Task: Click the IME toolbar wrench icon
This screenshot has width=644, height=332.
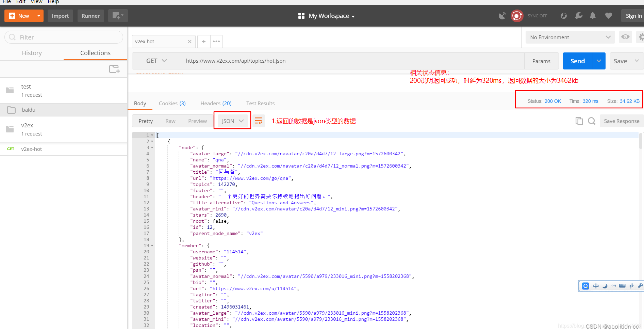Action: 640,286
